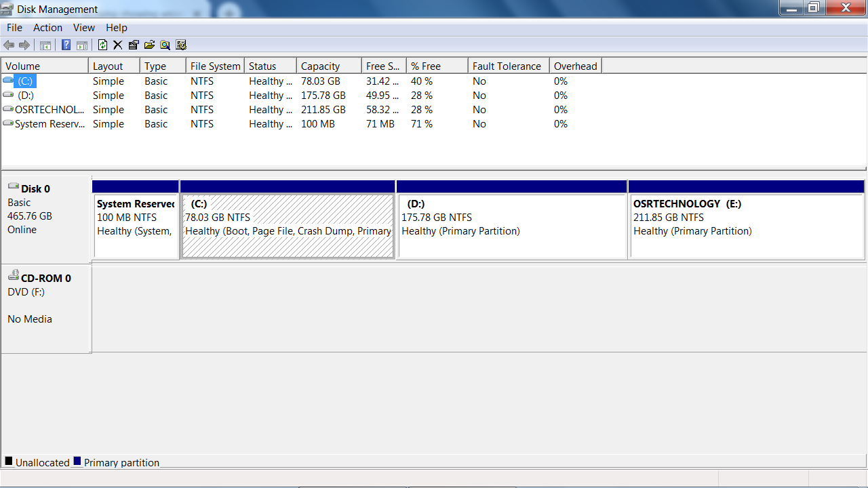Click the settings list toolbar icon
This screenshot has height=488, width=868.
[181, 45]
